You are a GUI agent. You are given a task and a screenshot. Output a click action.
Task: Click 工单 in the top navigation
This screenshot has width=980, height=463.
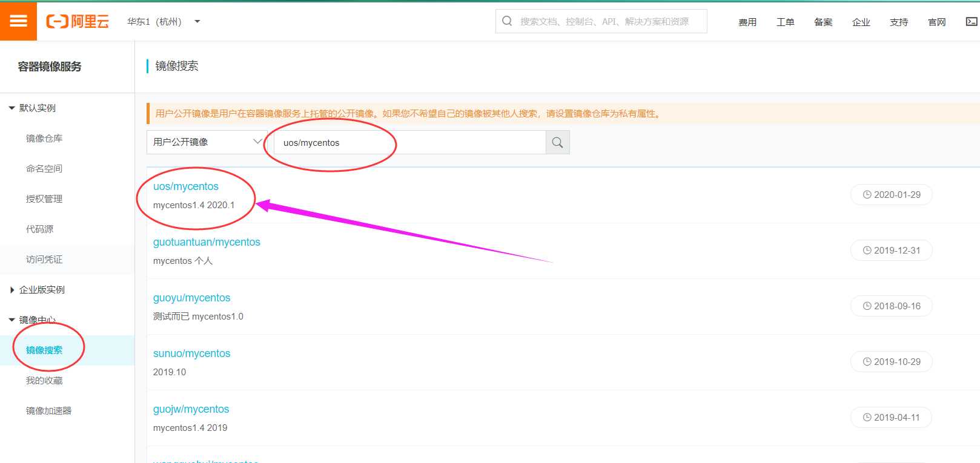[x=785, y=22]
